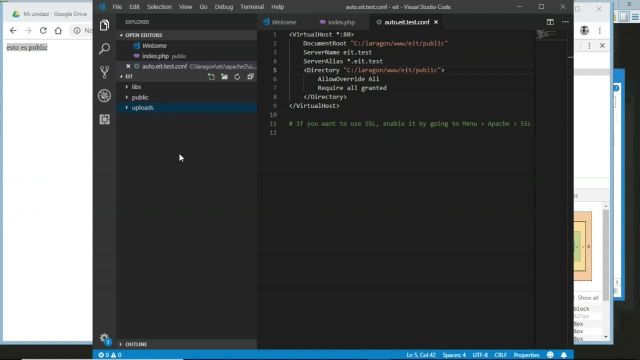
Task: Open the Manage gear icon
Action: 104,338
